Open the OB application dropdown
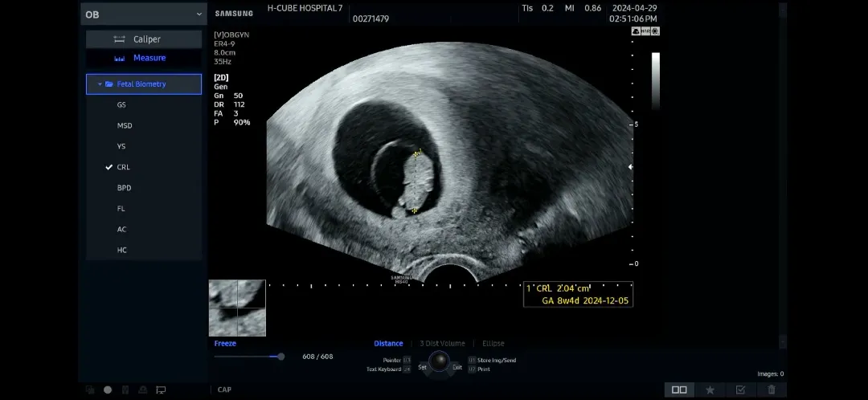Viewport: 868px width, 400px height. (x=144, y=14)
